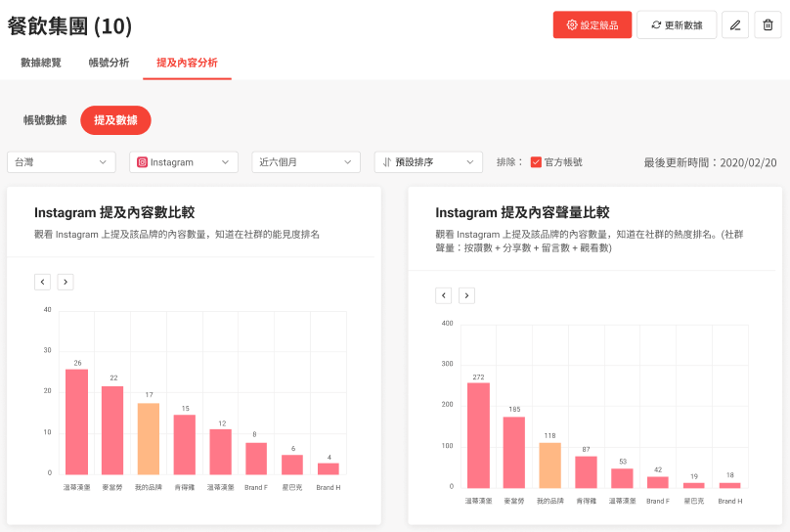This screenshot has height=532, width=790.
Task: Click the 餐飲集團 (10) page title
Action: pos(69,26)
